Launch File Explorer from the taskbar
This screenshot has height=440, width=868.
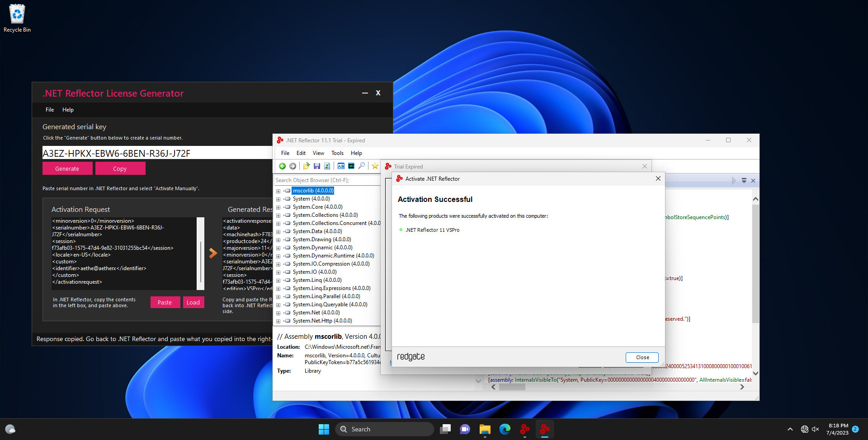[485, 429]
